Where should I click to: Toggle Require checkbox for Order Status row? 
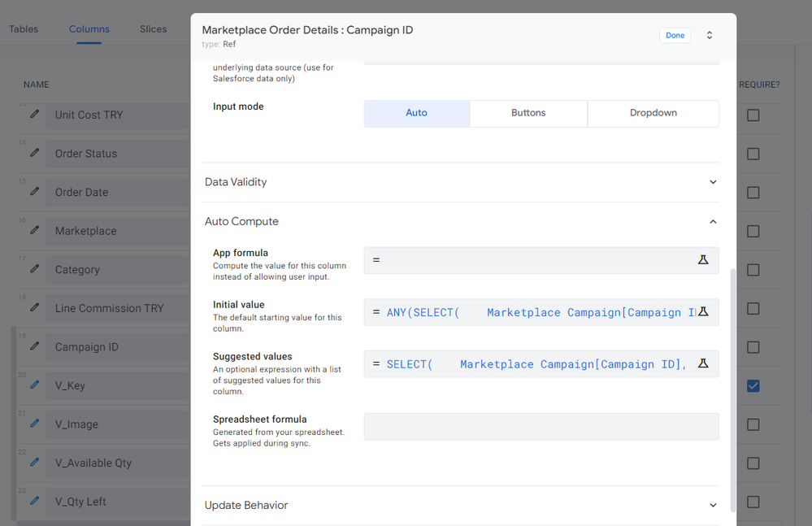click(753, 154)
